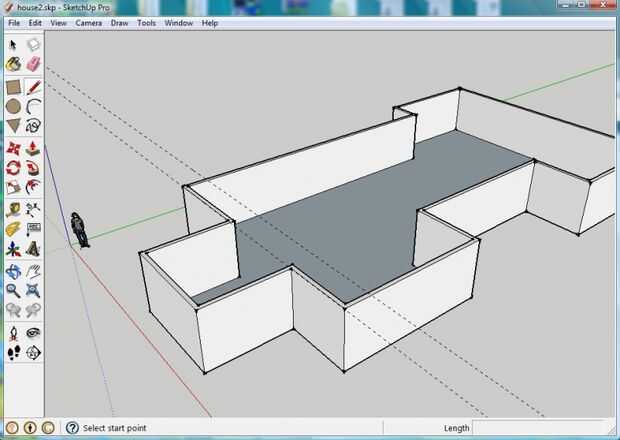Image resolution: width=620 pixels, height=440 pixels.
Task: Click the first circular status bar icon
Action: click(12, 428)
